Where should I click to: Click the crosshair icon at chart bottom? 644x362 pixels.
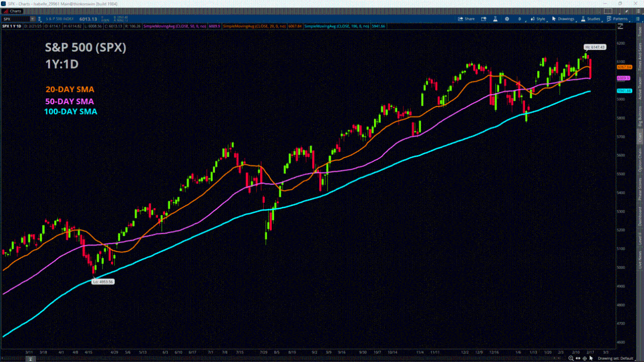[x=585, y=358]
